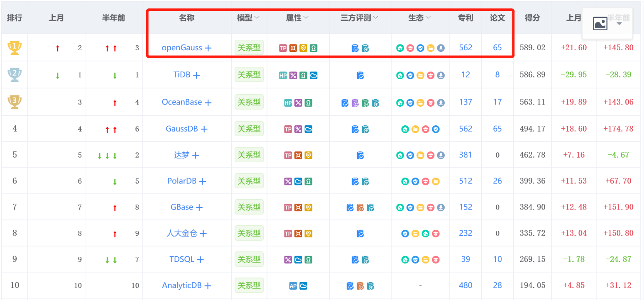Open the 三方评测 column filter dropdown
This screenshot has width=644, height=300.
[x=375, y=17]
